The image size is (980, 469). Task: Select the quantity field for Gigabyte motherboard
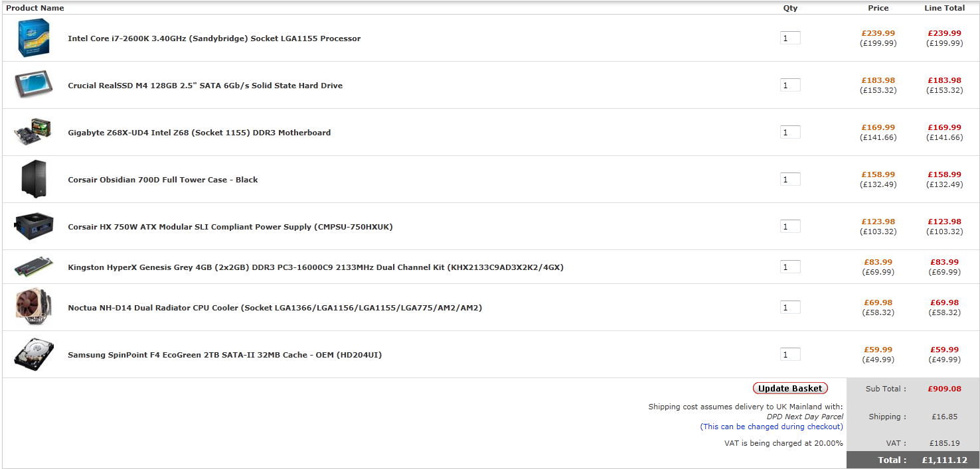point(789,133)
